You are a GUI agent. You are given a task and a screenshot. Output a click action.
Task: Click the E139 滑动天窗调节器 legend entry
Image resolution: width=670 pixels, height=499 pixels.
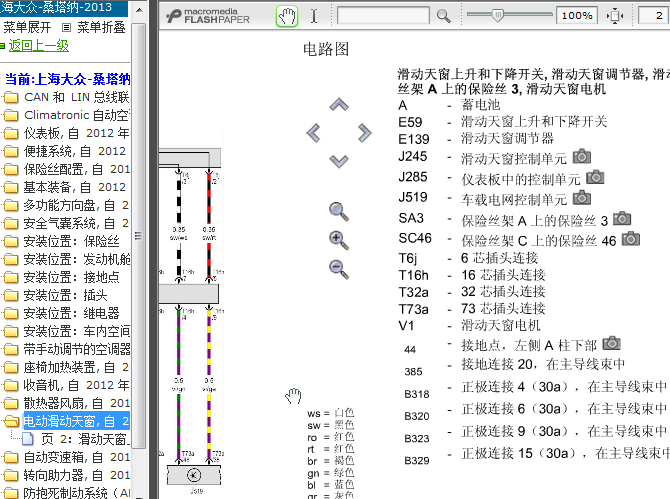(476, 138)
